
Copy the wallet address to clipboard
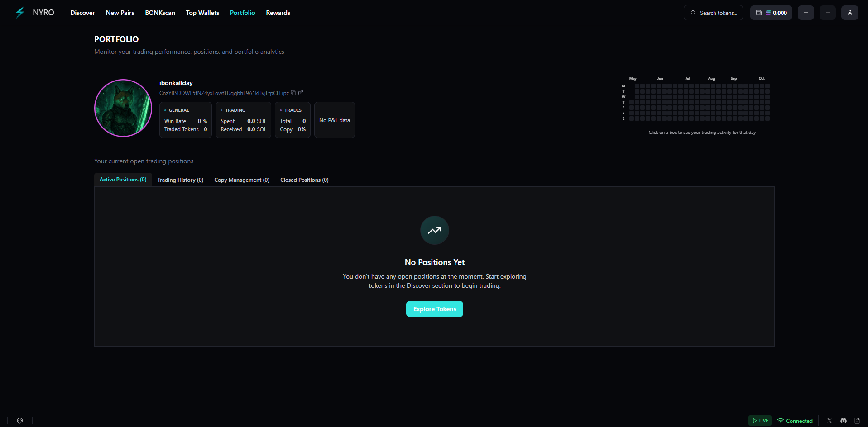(293, 93)
